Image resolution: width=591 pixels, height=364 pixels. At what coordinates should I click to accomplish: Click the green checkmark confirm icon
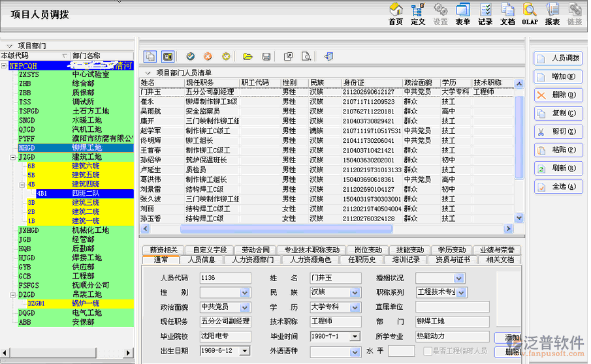pos(191,57)
